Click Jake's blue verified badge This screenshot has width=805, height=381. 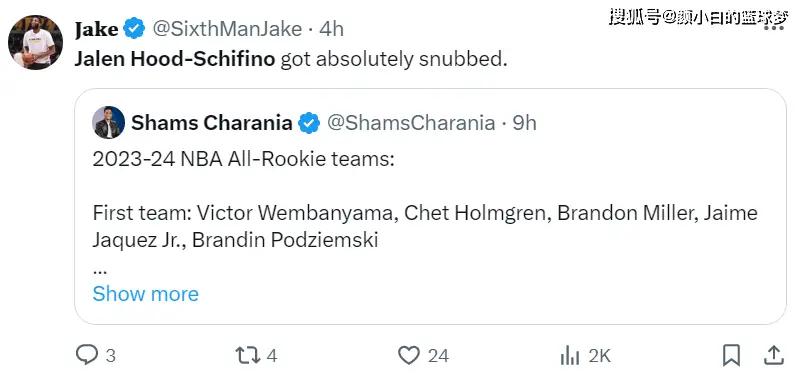tap(135, 28)
